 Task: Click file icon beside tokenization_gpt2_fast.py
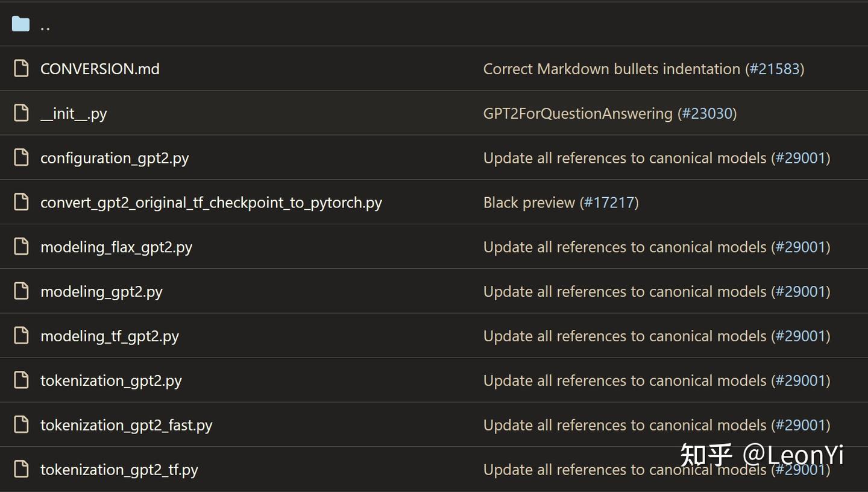[21, 425]
